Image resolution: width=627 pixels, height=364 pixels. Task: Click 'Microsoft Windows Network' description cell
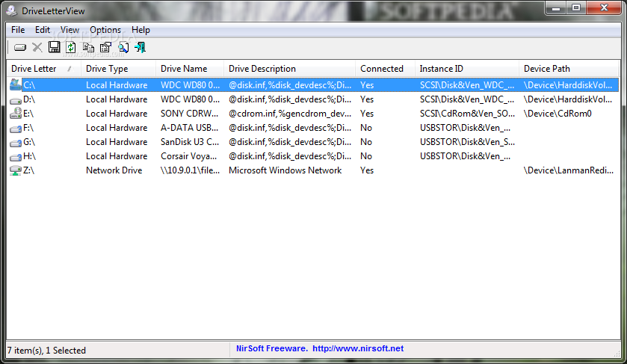click(285, 170)
